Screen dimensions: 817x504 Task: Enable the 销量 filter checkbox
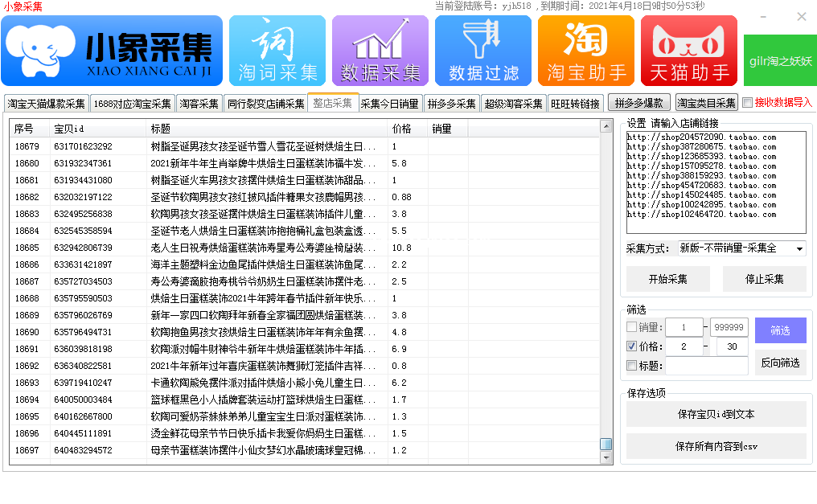point(631,327)
